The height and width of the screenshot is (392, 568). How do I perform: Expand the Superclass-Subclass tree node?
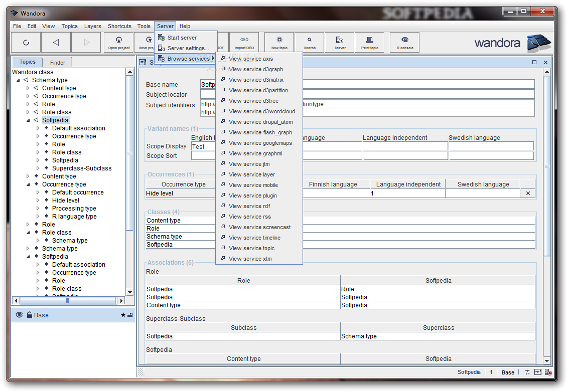[x=38, y=168]
